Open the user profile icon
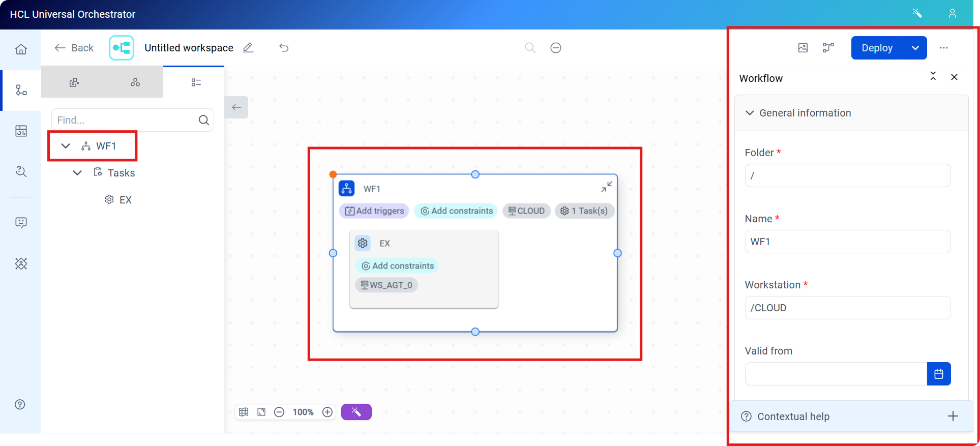Viewport: 980px width, 446px height. 953,13
